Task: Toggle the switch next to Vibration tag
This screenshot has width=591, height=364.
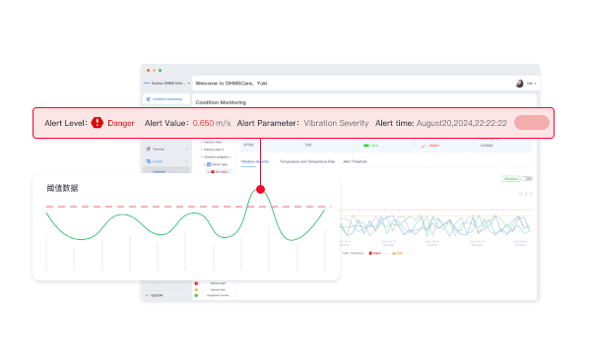Action: coord(527,179)
